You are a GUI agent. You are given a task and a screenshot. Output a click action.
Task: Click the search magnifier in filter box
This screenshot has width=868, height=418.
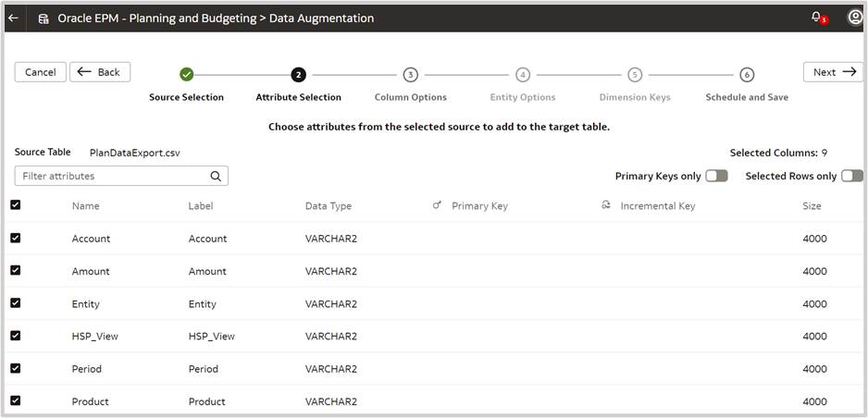pos(216,176)
